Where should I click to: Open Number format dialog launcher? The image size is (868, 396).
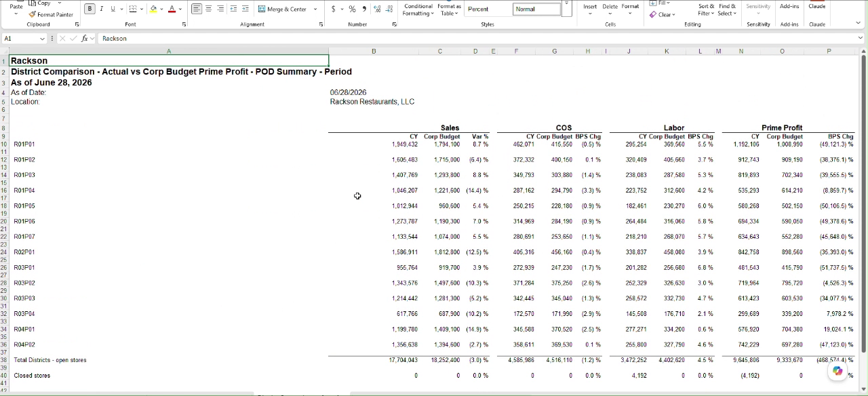tap(394, 24)
